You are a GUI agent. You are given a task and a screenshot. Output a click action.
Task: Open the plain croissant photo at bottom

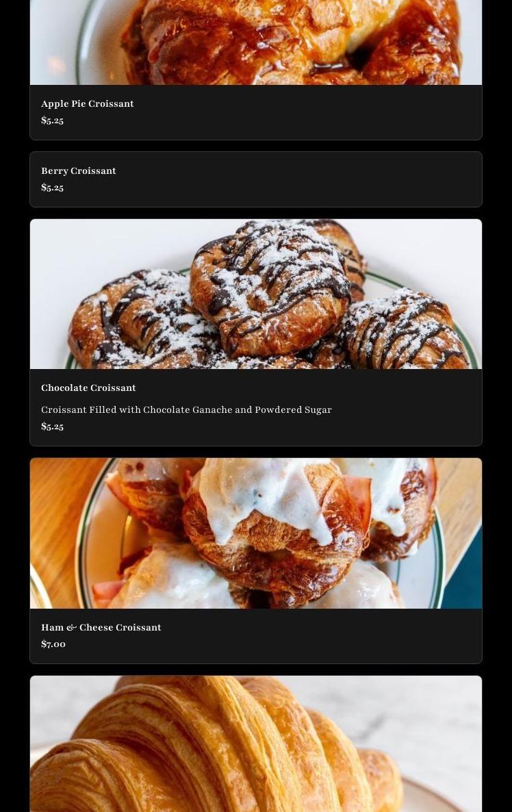click(x=256, y=744)
